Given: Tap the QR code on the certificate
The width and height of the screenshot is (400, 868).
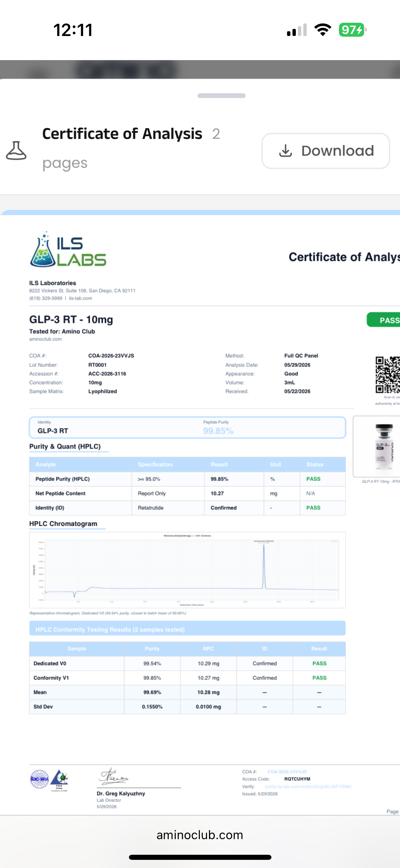Looking at the screenshot, I should [x=387, y=375].
